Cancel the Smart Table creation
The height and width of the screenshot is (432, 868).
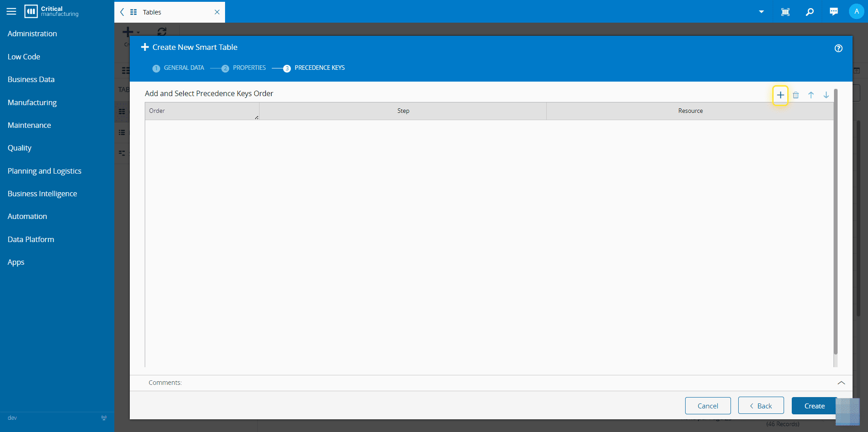click(708, 406)
